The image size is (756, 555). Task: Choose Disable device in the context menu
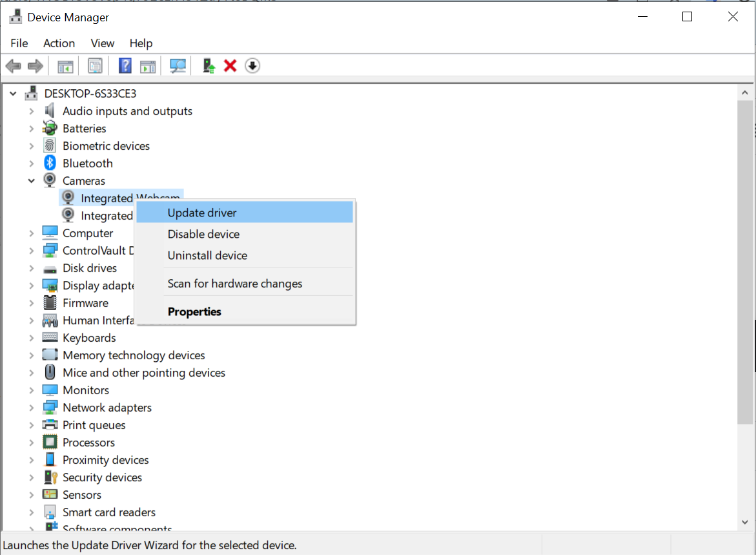[203, 234]
